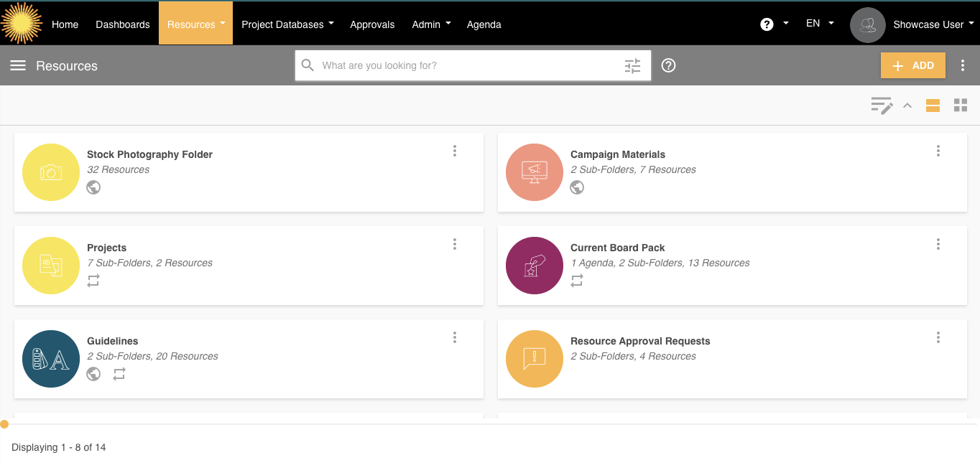Open the Current Board Pack folder icon
The width and height of the screenshot is (980, 473).
(x=534, y=266)
